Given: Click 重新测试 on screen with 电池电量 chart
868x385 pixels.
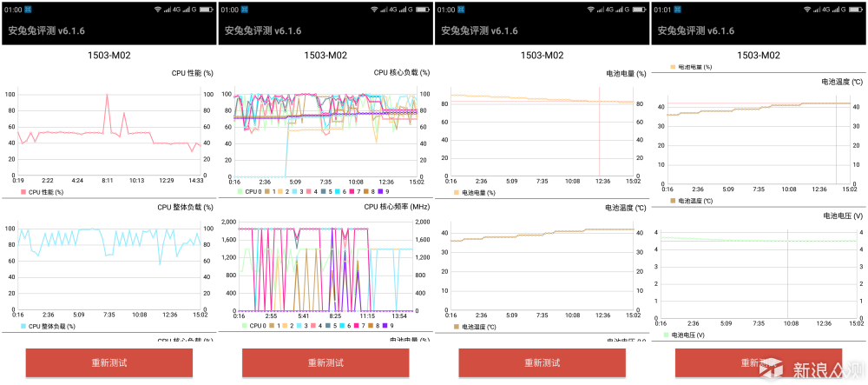Looking at the screenshot, I should (x=542, y=363).
